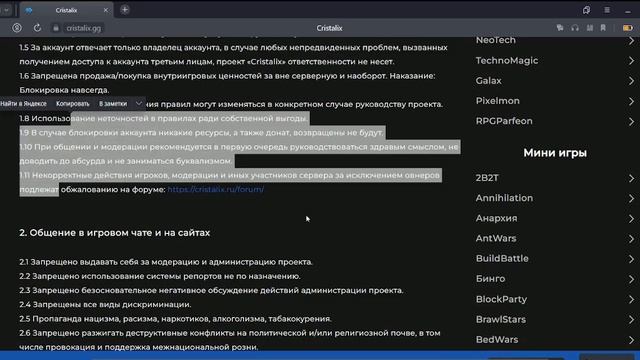The height and width of the screenshot is (360, 640).
Task: Open NeoTech server entry
Action: click(x=496, y=40)
